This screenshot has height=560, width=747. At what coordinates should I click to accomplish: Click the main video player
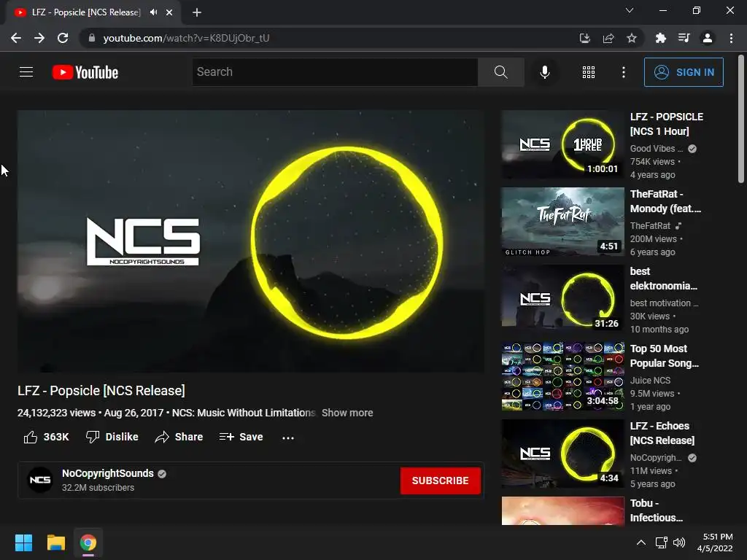tap(251, 241)
